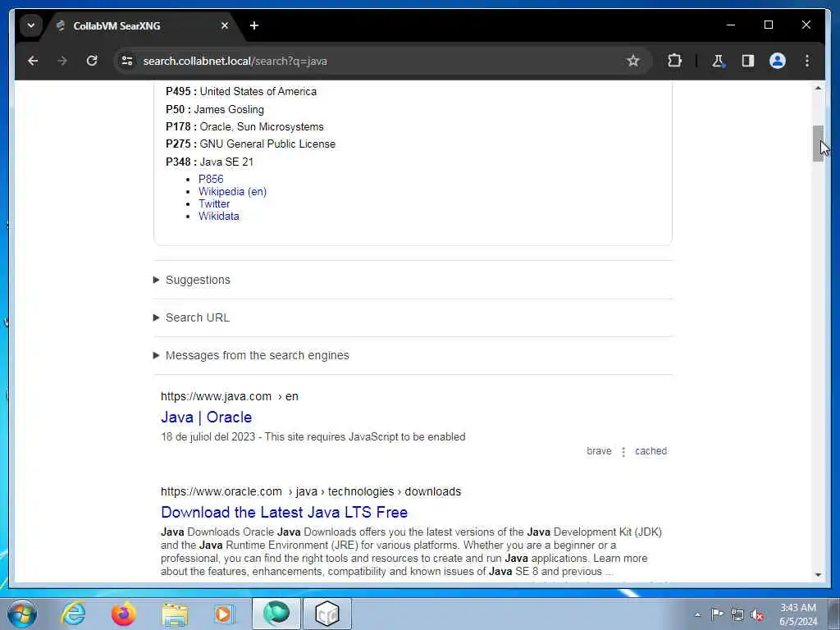Screen dimensions: 840x630
Task: Click the muted volume tray icon
Action: (757, 615)
